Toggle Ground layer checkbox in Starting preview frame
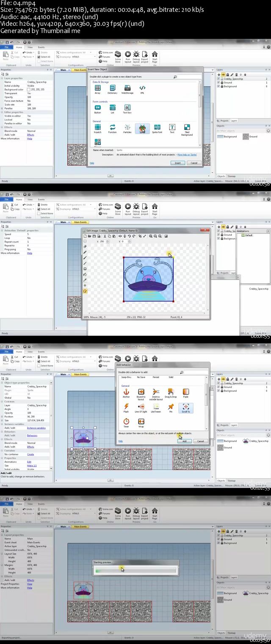The height and width of the screenshot is (644, 271). pos(218,539)
